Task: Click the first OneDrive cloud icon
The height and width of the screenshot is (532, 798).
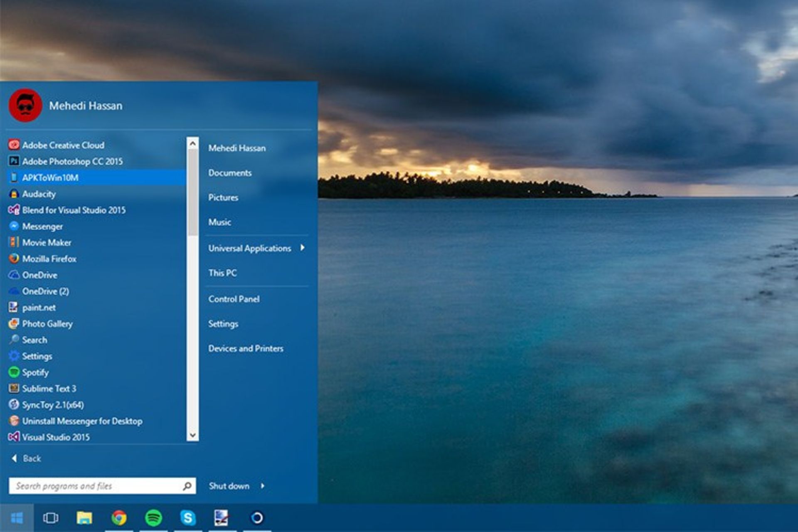Action: 14,275
